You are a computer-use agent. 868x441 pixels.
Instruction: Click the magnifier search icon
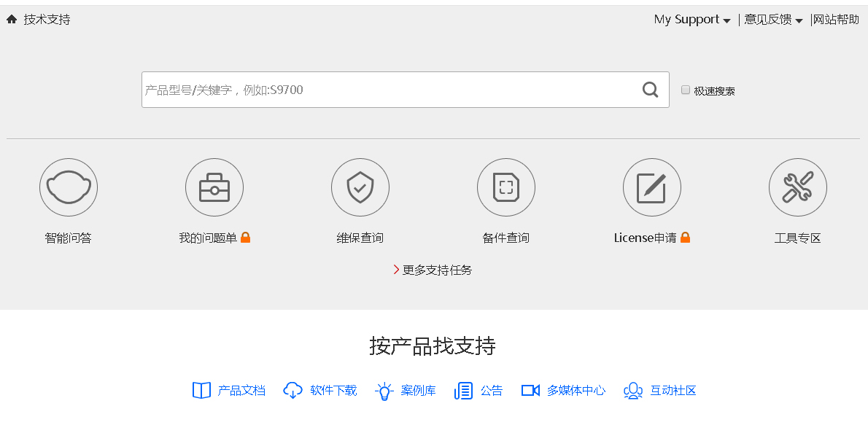coord(650,90)
